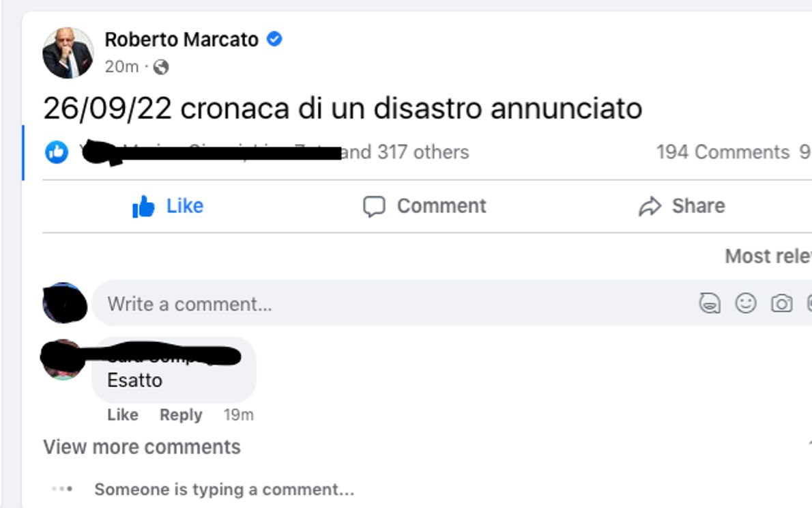
Task: Click the blue verified badge
Action: [x=274, y=40]
